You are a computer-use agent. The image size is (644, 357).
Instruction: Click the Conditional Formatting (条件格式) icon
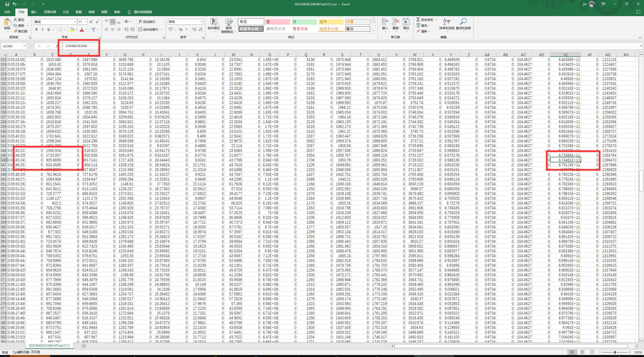(214, 23)
